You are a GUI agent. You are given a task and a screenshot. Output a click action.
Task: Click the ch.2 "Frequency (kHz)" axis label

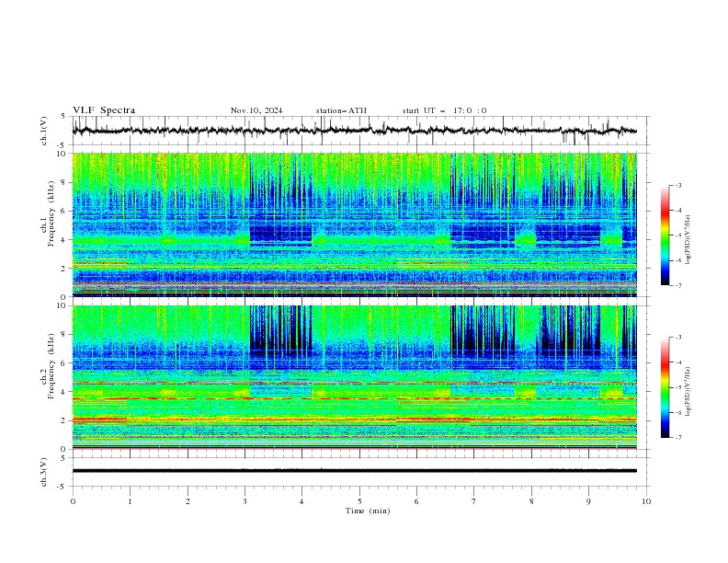(51, 365)
